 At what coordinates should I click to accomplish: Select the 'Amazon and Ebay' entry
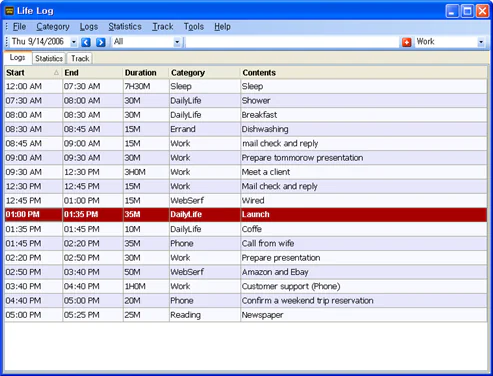[246, 272]
